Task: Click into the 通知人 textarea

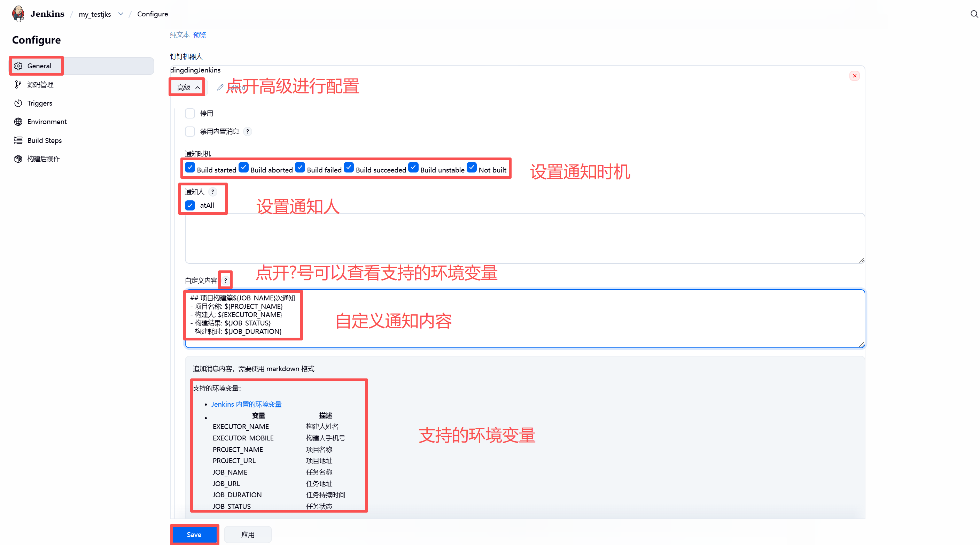Action: pos(524,238)
